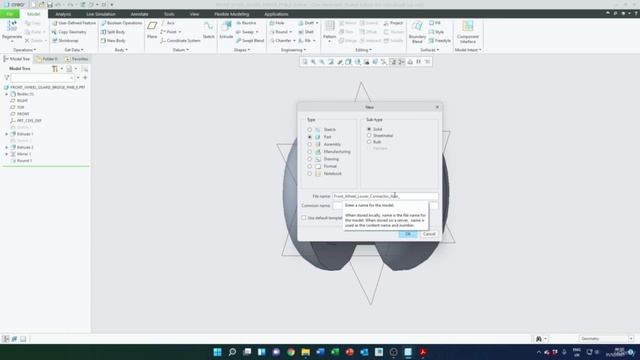This screenshot has width=640, height=360.
Task: Choose the Sheetmetal sub-type
Action: (369, 136)
